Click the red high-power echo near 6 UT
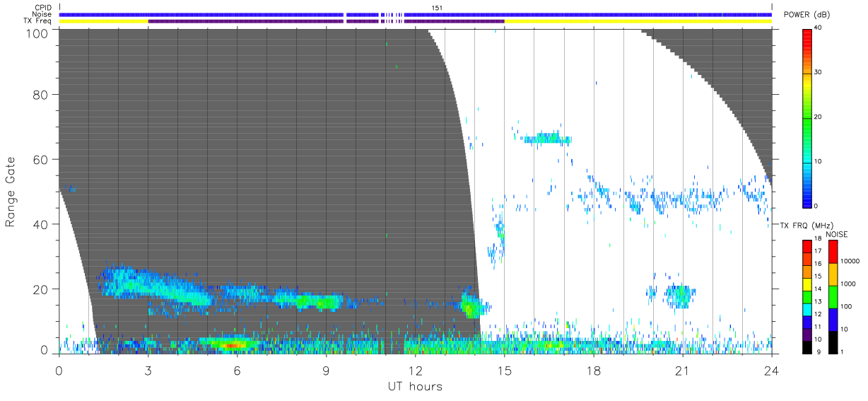 [x=233, y=345]
